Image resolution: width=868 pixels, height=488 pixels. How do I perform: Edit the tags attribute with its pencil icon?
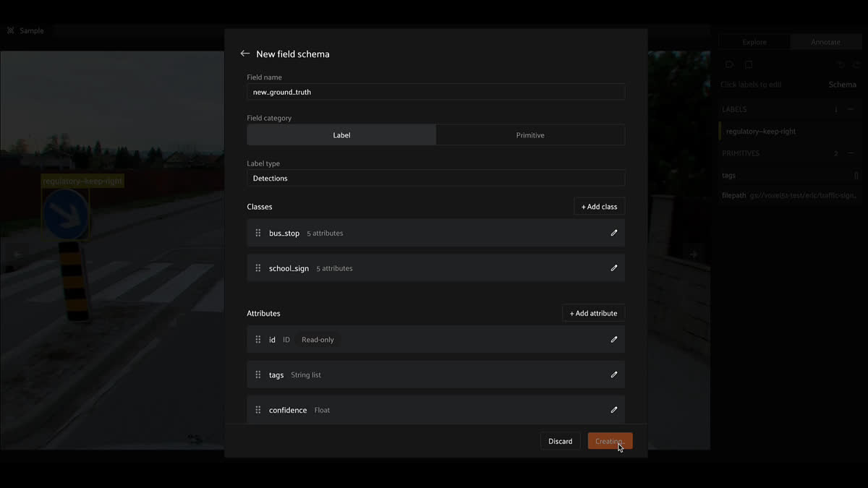coord(614,374)
